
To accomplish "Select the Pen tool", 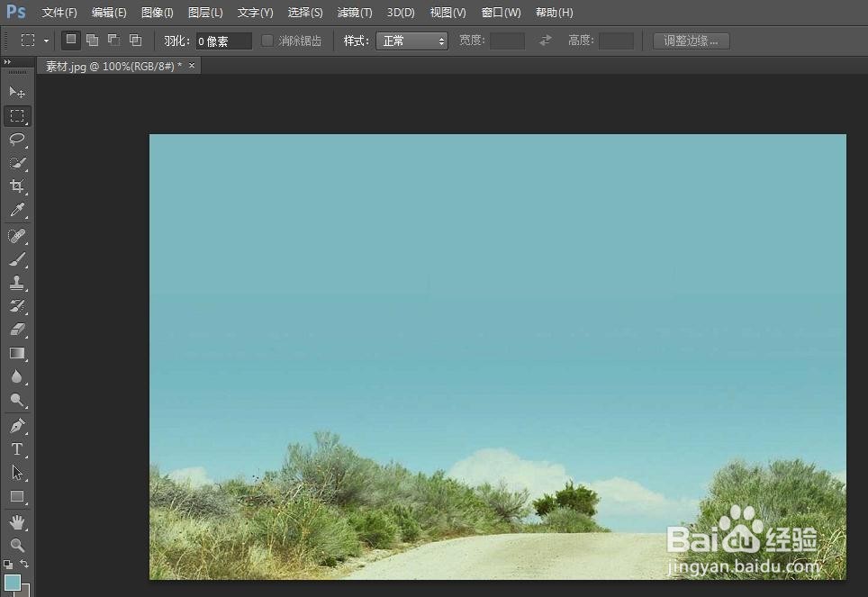I will [x=17, y=426].
